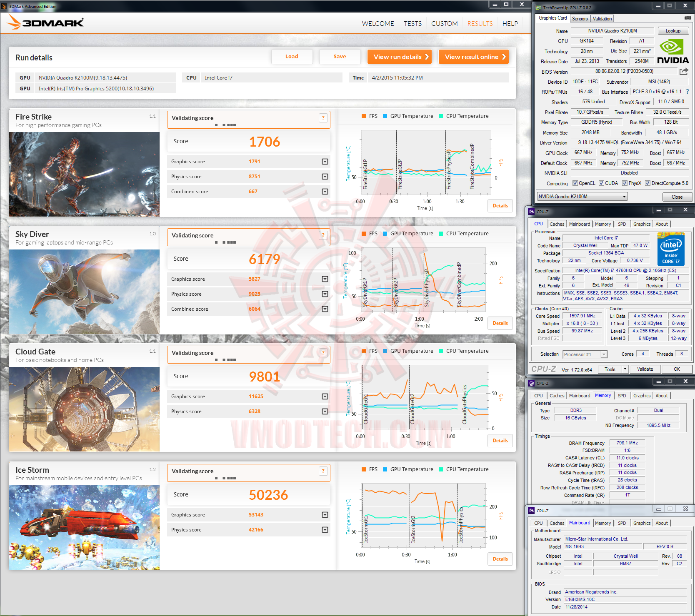This screenshot has width=695, height=616.
Task: Open the CPU-Z Tools dropdown arrow
Action: pyautogui.click(x=625, y=369)
